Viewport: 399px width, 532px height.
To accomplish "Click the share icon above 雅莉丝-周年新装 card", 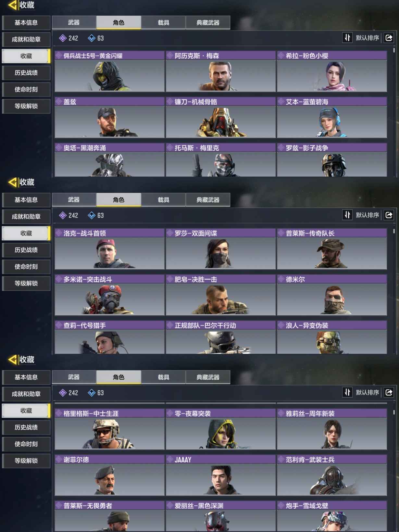I will point(389,392).
